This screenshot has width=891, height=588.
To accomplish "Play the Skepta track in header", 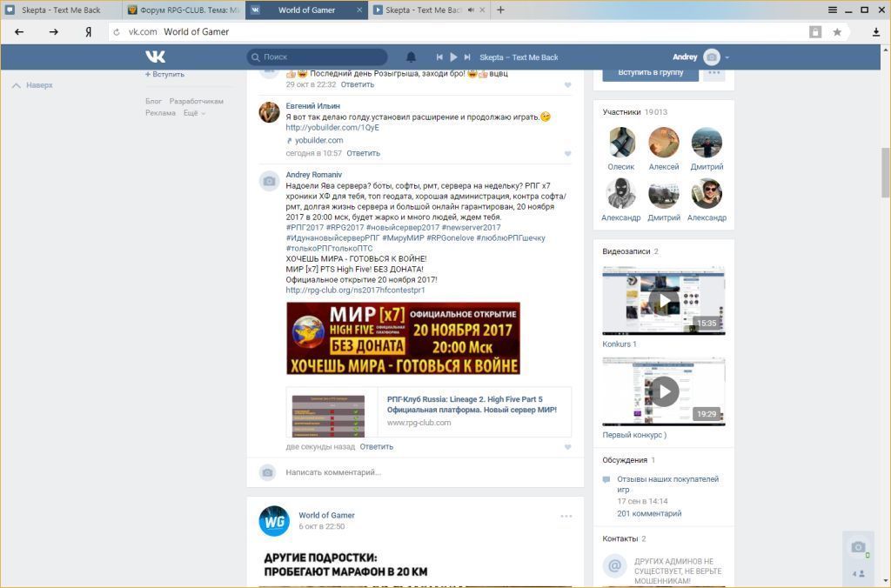I will coord(453,57).
